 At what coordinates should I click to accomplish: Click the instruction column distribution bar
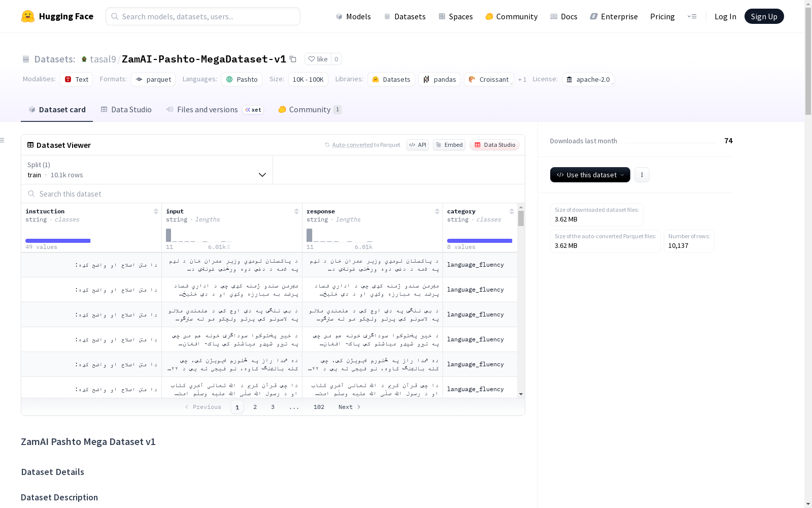click(x=58, y=241)
